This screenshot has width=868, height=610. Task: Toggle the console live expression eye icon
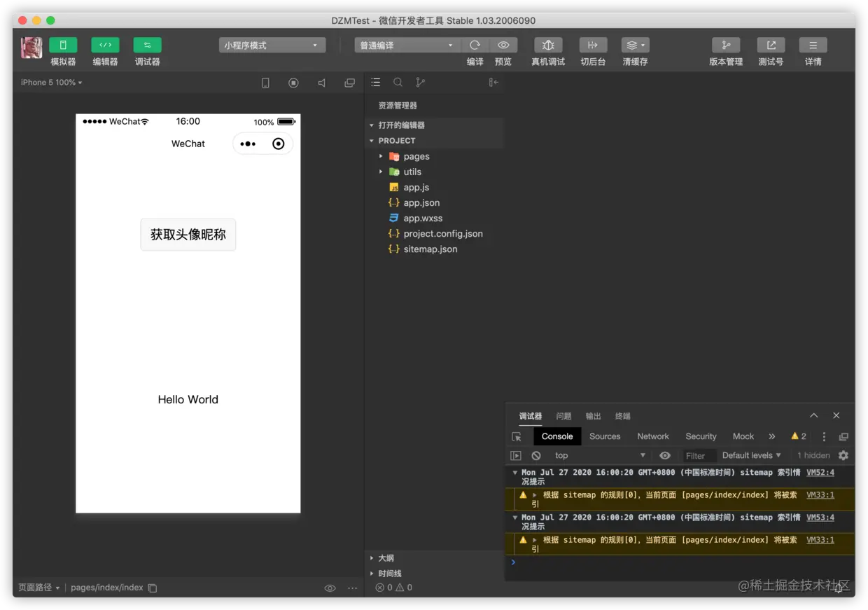(x=665, y=455)
